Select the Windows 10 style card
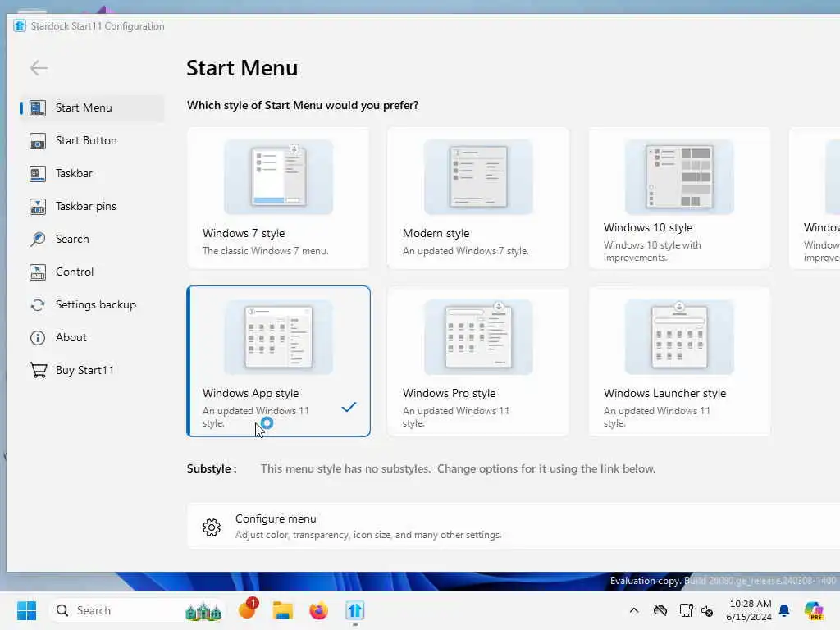 point(679,198)
